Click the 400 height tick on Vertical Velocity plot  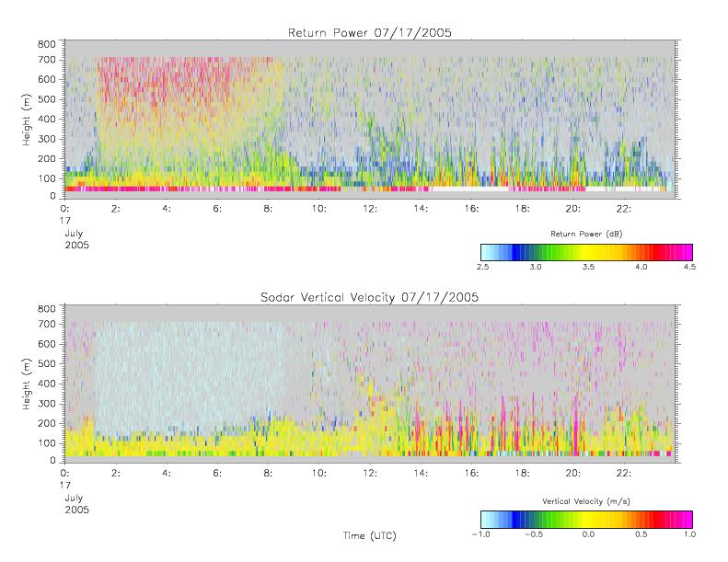46,384
